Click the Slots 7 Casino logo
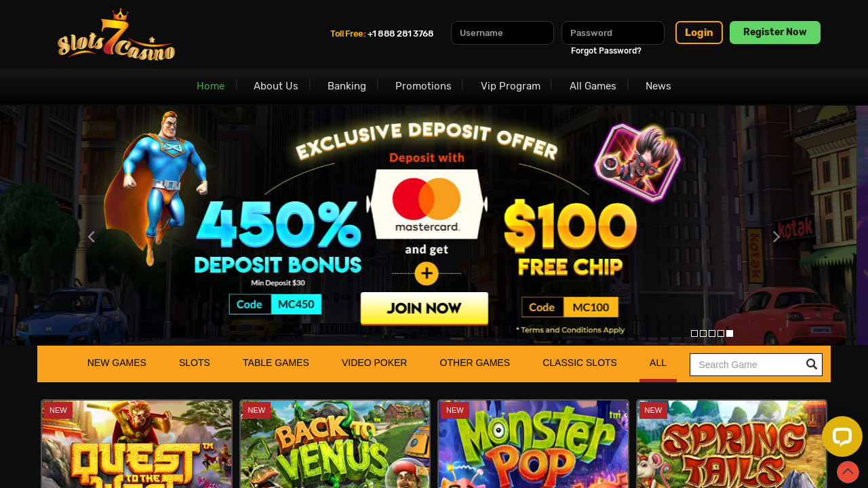Screen dimensions: 868x488 click(116, 35)
